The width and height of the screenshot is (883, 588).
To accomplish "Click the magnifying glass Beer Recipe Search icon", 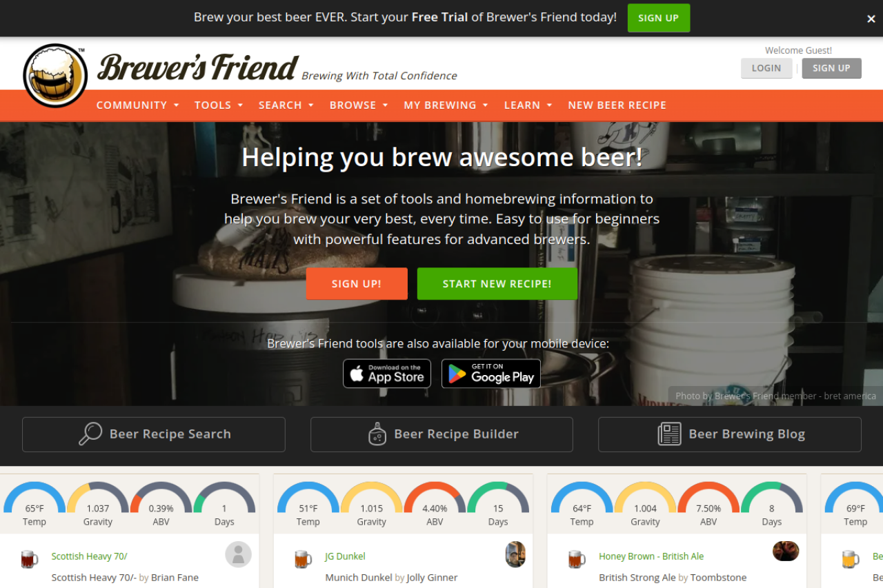I will [90, 434].
